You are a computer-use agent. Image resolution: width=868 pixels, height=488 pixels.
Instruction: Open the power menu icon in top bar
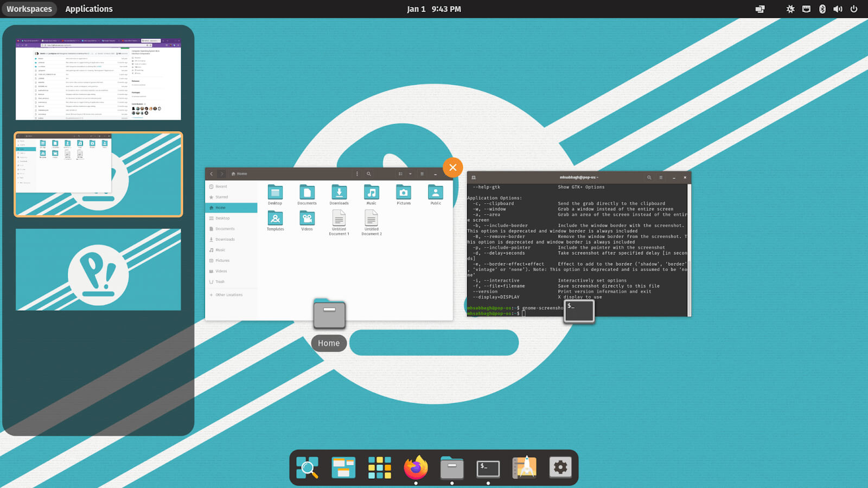point(854,9)
